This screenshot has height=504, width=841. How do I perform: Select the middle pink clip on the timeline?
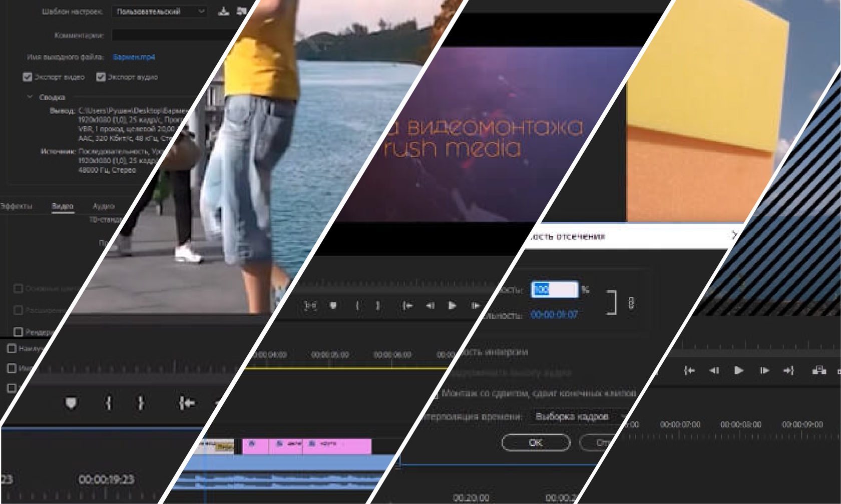point(286,446)
